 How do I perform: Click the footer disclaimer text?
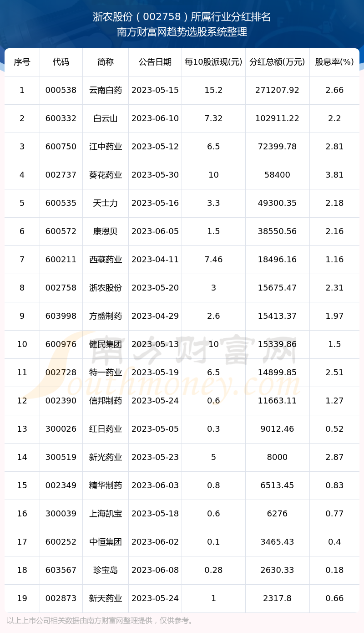(x=101, y=621)
